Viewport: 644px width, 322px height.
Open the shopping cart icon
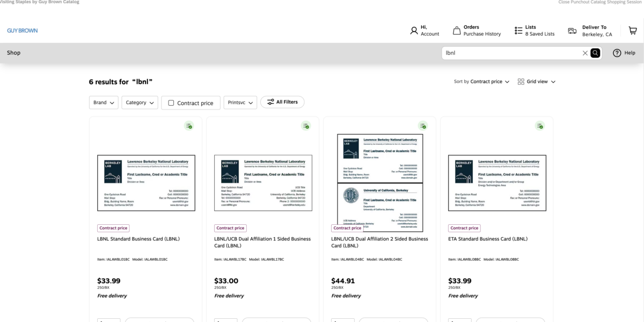point(633,31)
